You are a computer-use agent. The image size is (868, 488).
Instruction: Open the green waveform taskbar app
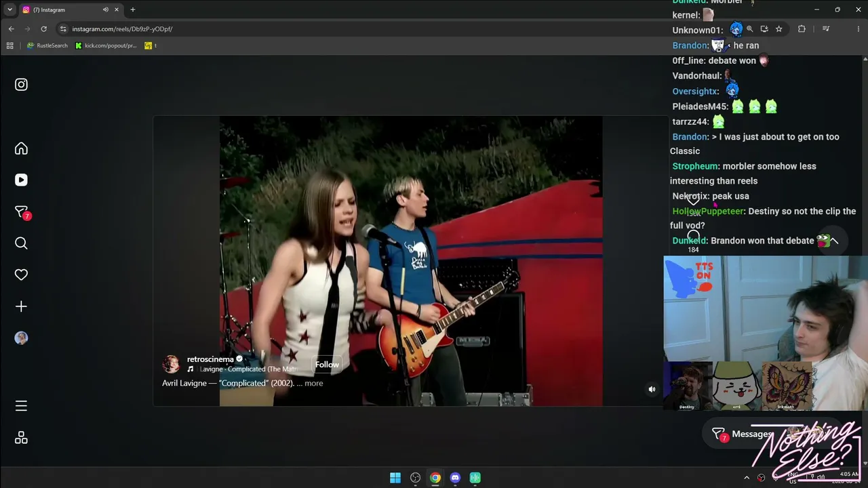(x=475, y=478)
